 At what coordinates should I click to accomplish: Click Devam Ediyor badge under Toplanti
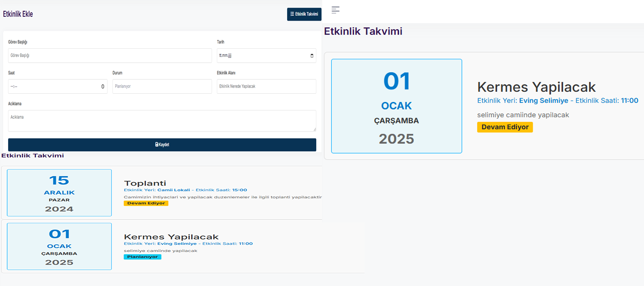coord(146,203)
